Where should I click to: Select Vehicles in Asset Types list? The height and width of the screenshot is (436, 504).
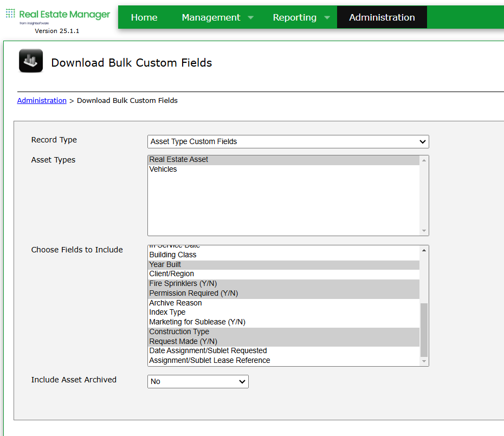click(284, 170)
